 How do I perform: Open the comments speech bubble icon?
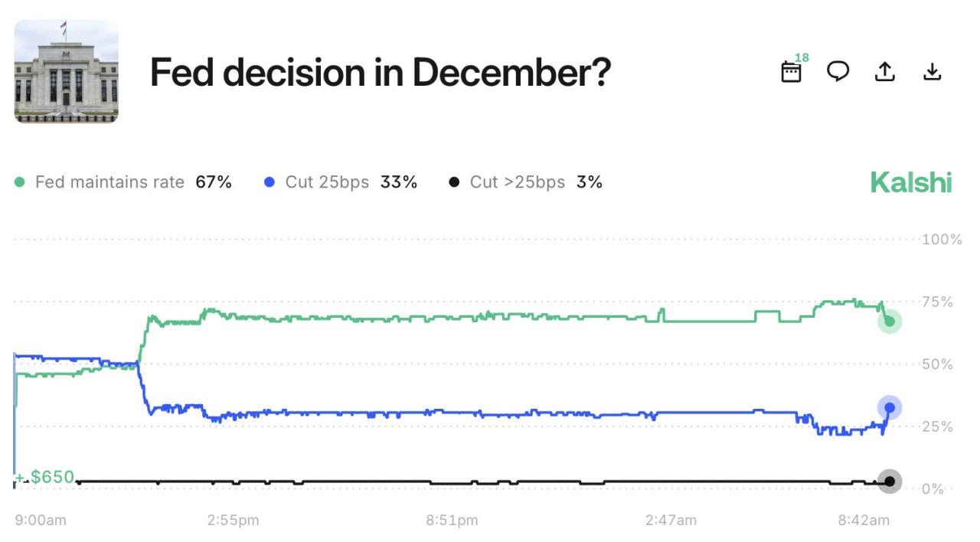click(838, 72)
